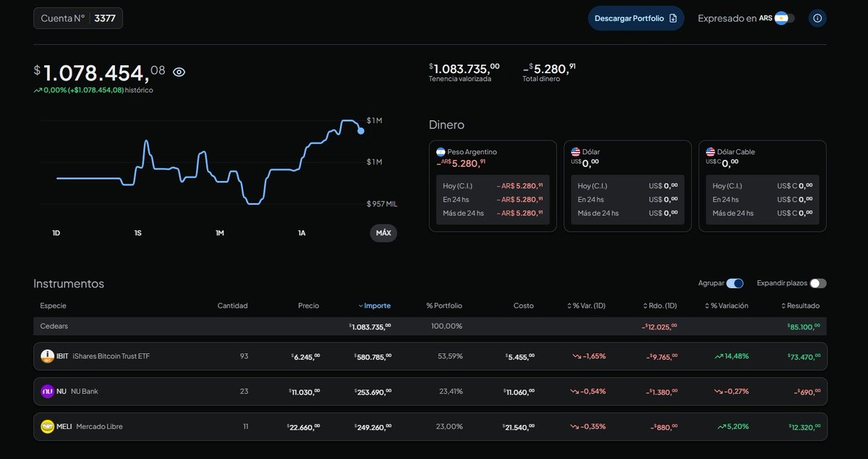Select the MÁX chart range
868x459 pixels.
[x=383, y=233]
